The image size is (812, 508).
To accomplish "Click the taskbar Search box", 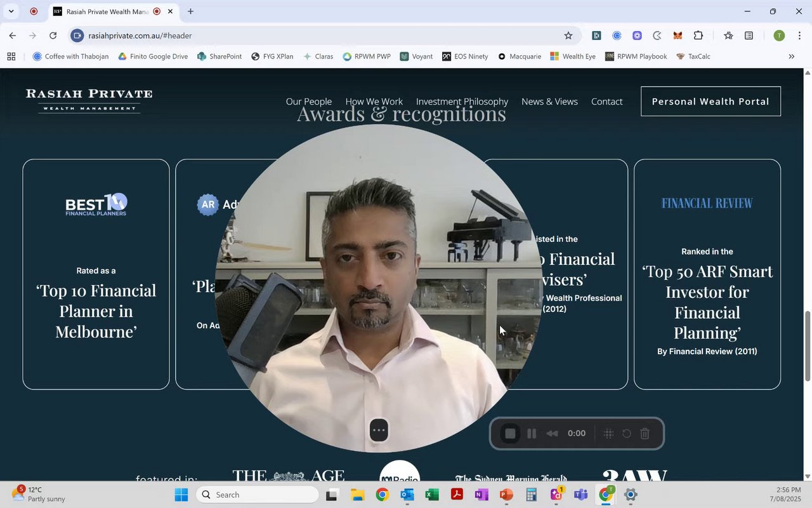I will click(256, 495).
